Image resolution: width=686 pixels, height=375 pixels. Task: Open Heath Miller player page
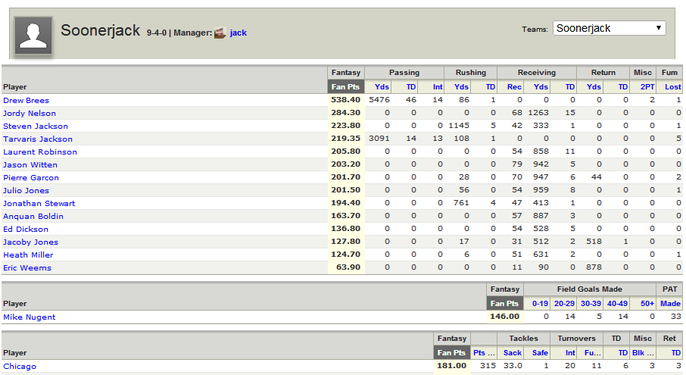[28, 255]
